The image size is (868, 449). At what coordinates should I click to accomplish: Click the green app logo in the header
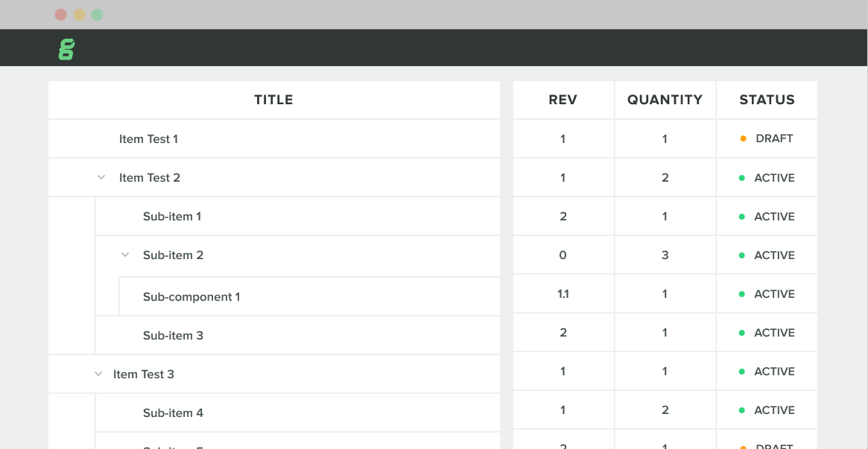(66, 47)
